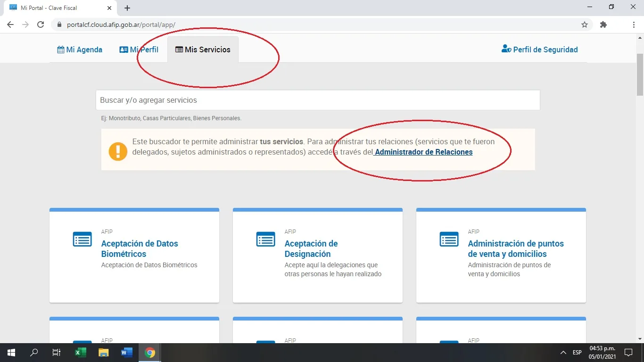Open Excel from the taskbar

(80, 352)
